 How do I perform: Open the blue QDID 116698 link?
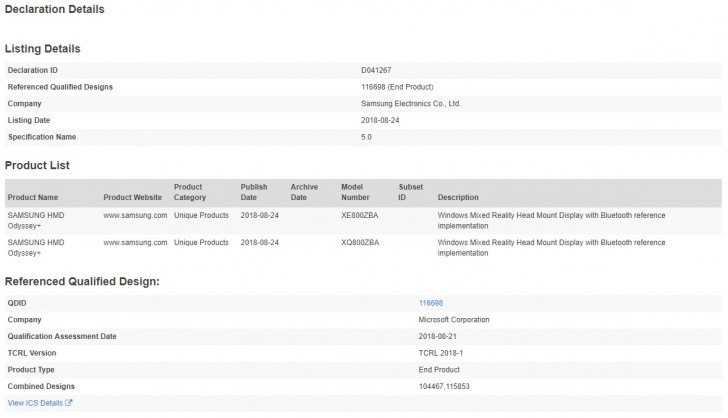[x=430, y=301]
